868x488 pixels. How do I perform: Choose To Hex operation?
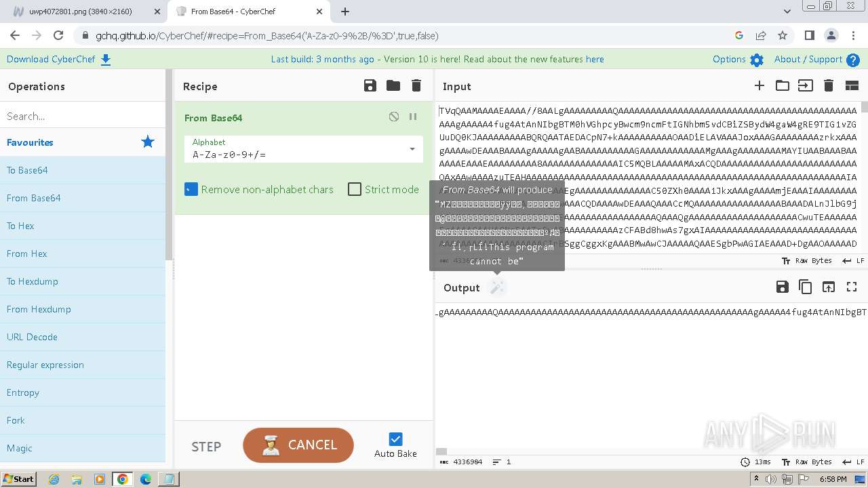pos(83,226)
